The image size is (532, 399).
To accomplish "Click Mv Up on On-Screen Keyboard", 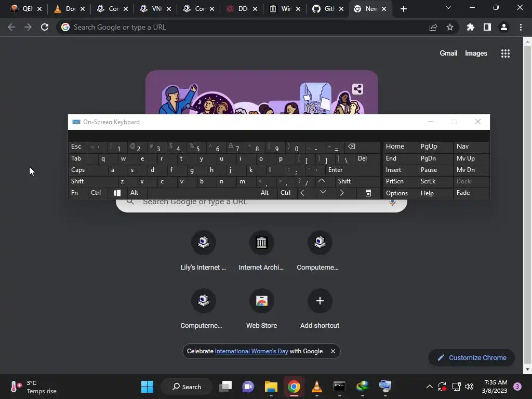I will pyautogui.click(x=471, y=158).
